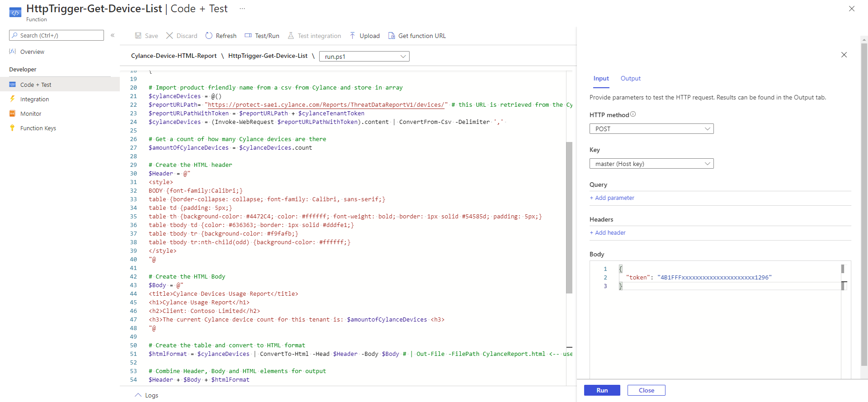868x402 pixels.
Task: Add a query parameter
Action: [x=612, y=198]
